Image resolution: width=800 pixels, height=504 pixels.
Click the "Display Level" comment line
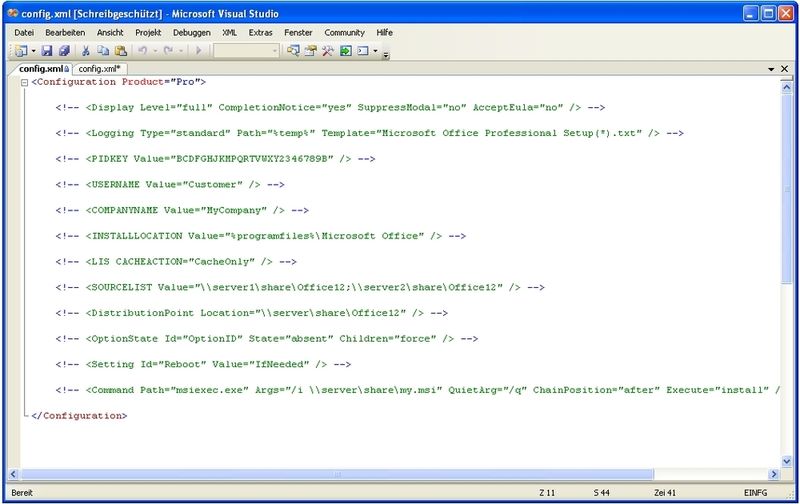[330, 108]
